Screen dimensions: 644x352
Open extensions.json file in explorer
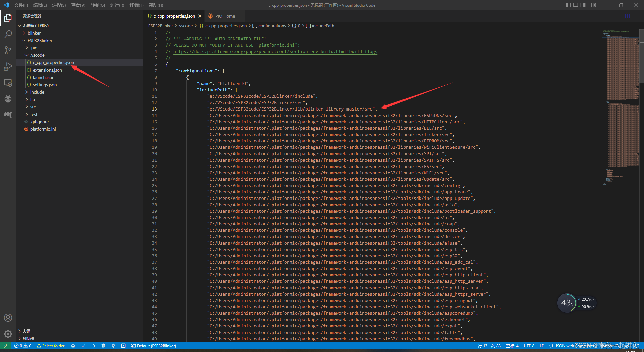tap(79, 70)
